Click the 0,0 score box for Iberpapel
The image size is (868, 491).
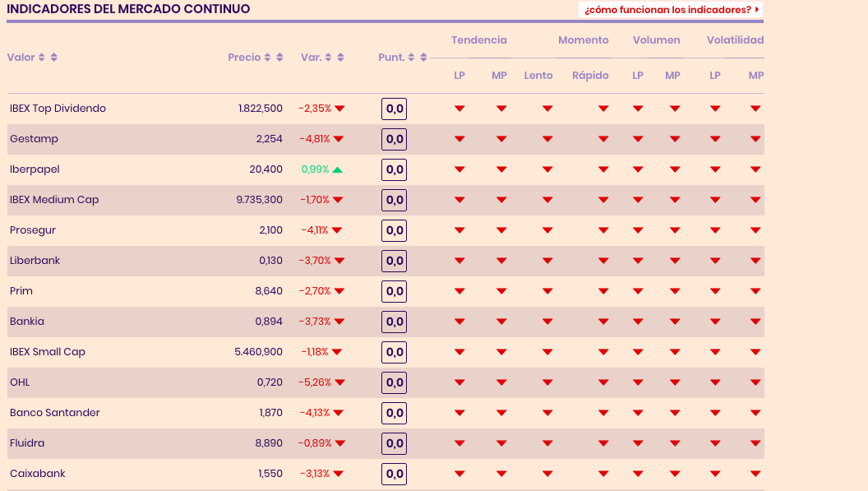[x=395, y=169]
